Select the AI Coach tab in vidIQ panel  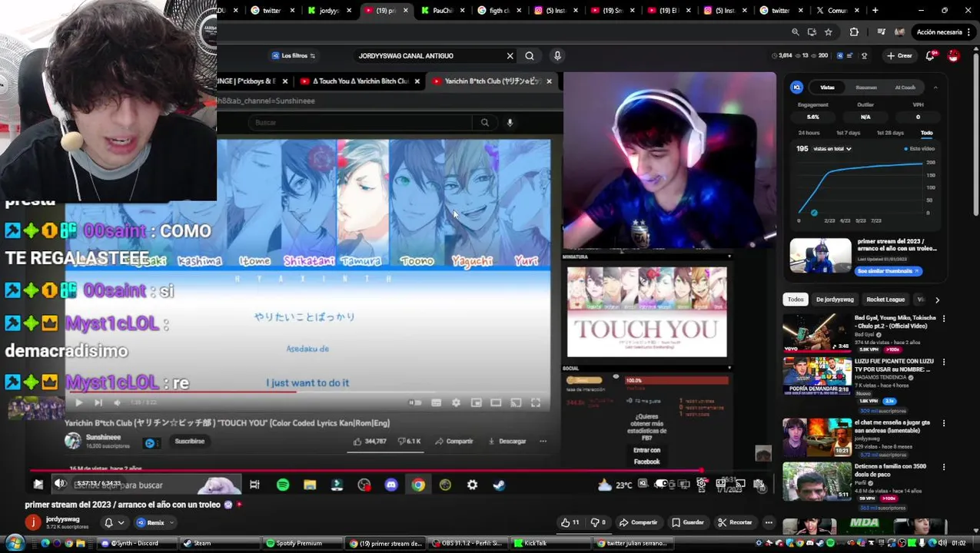[x=905, y=88]
